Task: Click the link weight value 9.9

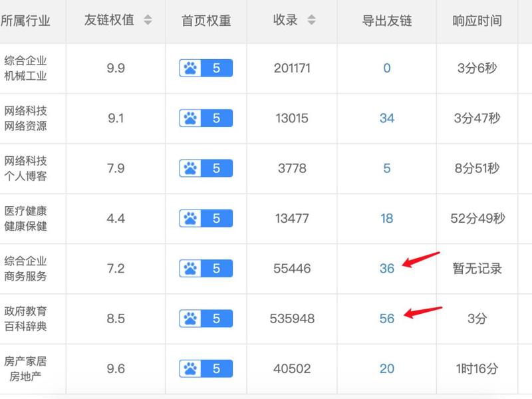Action: [x=116, y=68]
